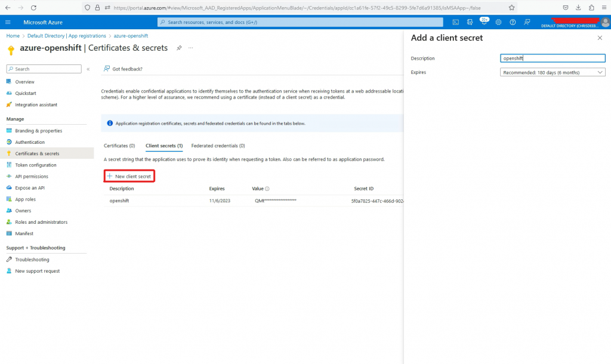Go to the Home breadcrumb
This screenshot has width=611, height=364.
click(13, 36)
